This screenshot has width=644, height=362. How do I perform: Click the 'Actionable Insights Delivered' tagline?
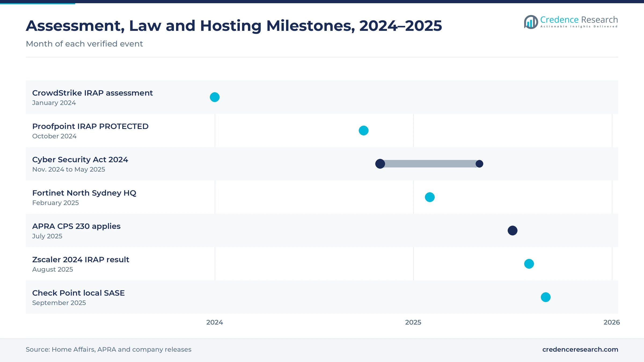(579, 27)
